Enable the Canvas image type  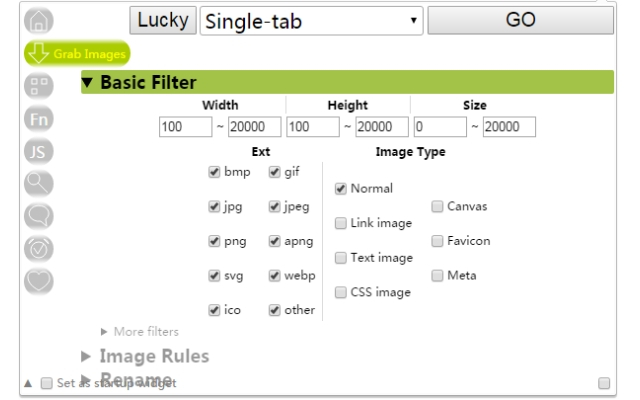coord(438,207)
